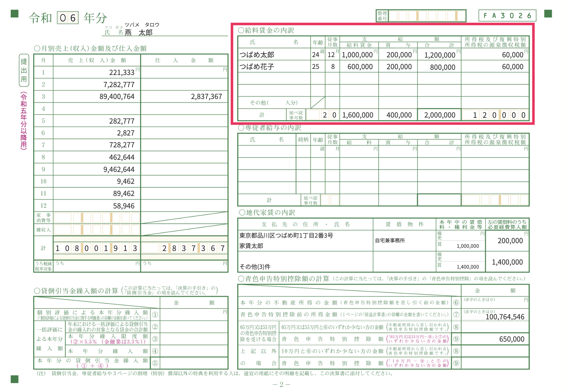
Task: Click 貸倒引当金繰入額 total field ⑤
Action: point(194,363)
